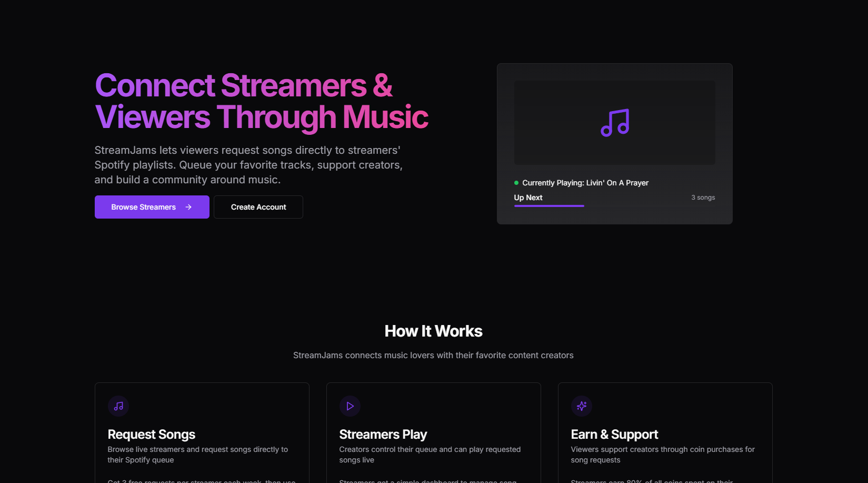The width and height of the screenshot is (868, 483).
Task: Click the now playing preview card
Action: pos(614,144)
